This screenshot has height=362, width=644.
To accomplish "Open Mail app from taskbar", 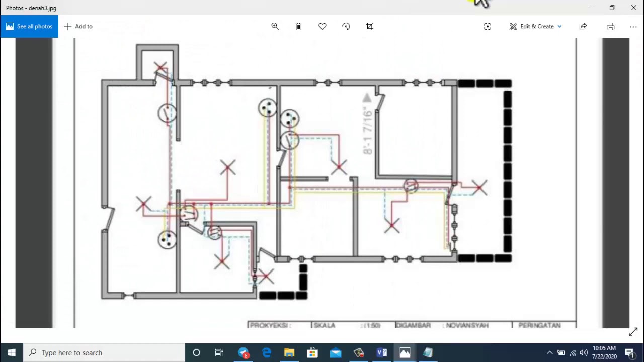I will [336, 352].
